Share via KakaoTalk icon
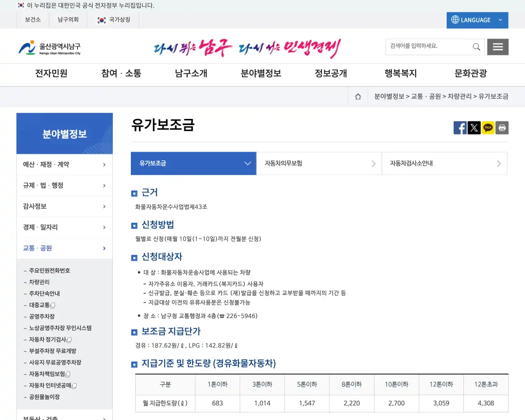Image resolution: width=525 pixels, height=420 pixels. (488, 128)
